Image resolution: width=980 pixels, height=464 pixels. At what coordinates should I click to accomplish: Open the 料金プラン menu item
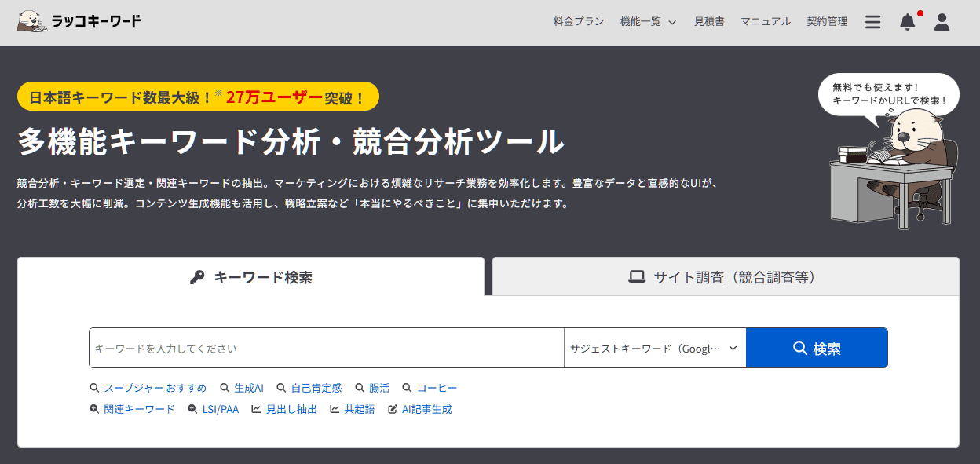point(579,22)
